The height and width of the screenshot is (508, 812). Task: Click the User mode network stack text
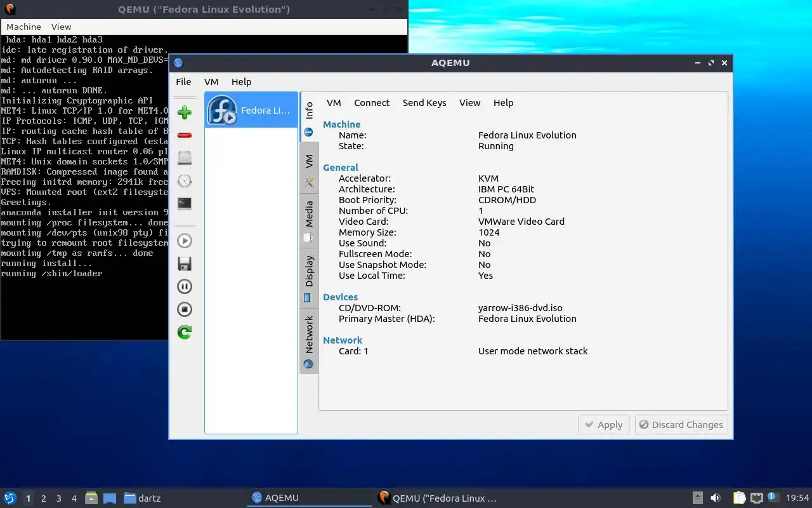pos(533,351)
